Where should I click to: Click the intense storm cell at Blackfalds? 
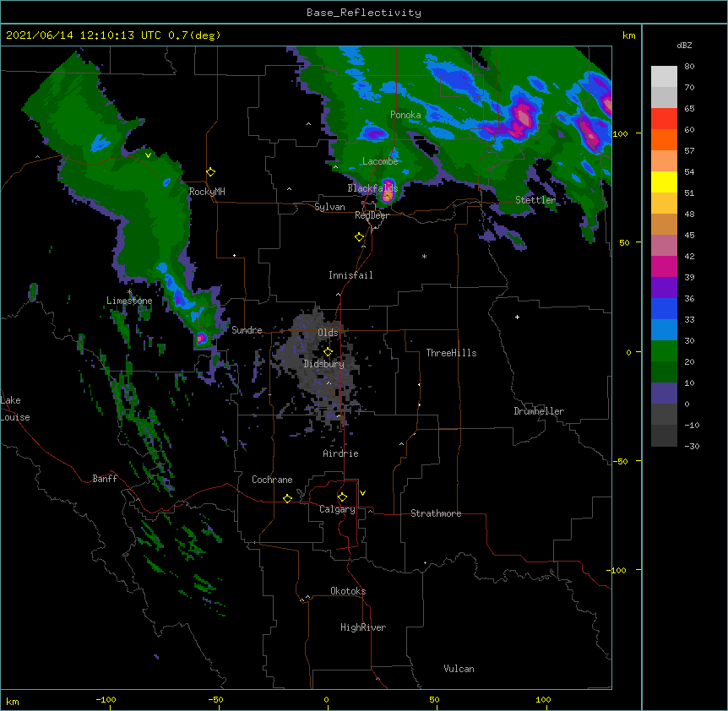388,192
